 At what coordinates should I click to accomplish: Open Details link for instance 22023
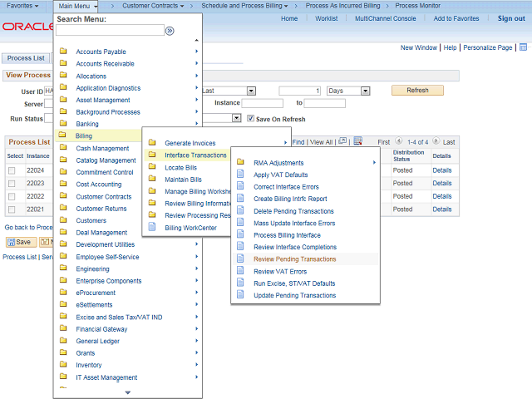441,183
